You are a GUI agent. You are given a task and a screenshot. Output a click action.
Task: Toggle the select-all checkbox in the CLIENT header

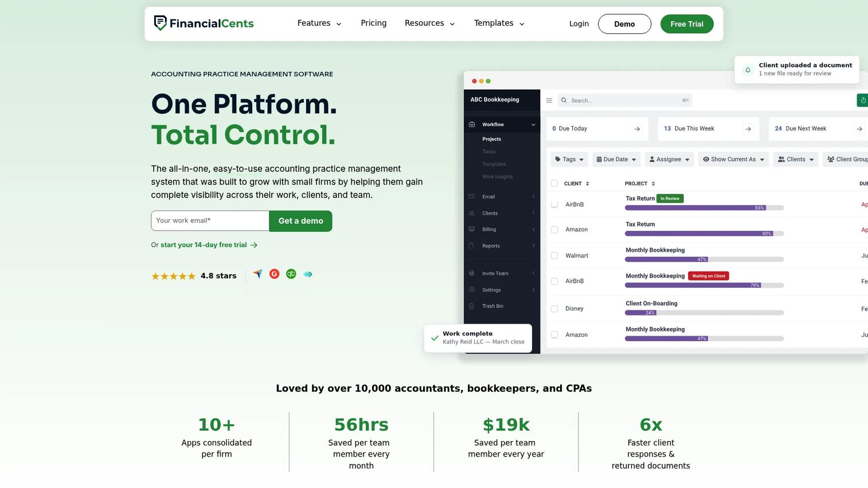554,184
